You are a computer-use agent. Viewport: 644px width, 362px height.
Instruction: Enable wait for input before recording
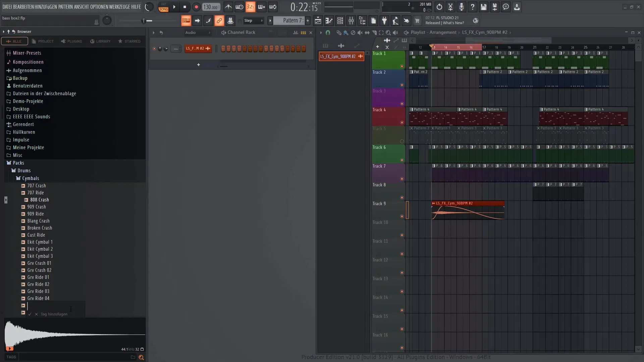click(239, 7)
